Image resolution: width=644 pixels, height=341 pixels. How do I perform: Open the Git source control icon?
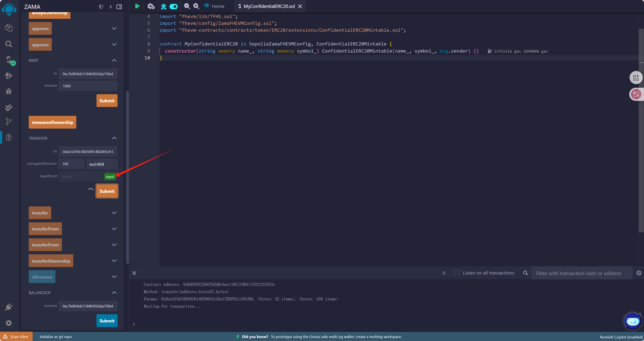pyautogui.click(x=9, y=122)
